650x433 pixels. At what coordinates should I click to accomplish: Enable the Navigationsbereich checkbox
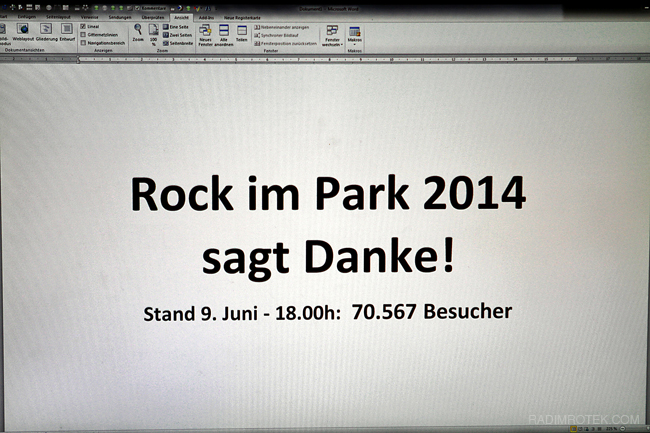click(84, 43)
